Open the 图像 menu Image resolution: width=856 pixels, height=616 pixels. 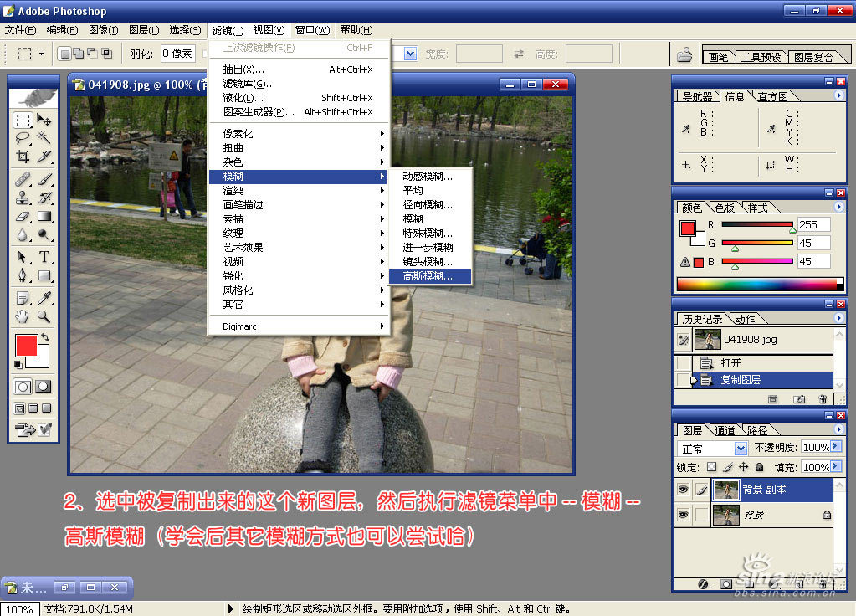(x=103, y=30)
